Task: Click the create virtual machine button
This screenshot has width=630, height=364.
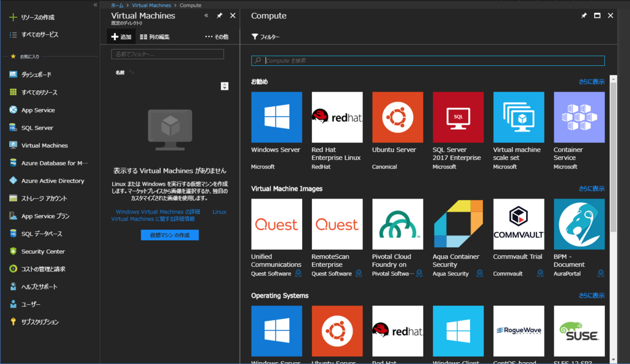Action: pyautogui.click(x=170, y=235)
